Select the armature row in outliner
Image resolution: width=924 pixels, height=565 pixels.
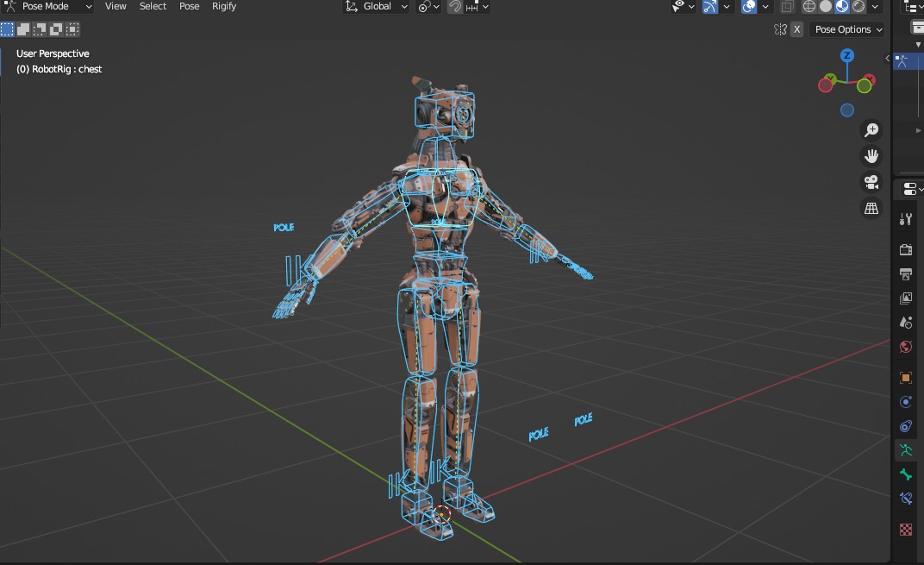tap(908, 60)
